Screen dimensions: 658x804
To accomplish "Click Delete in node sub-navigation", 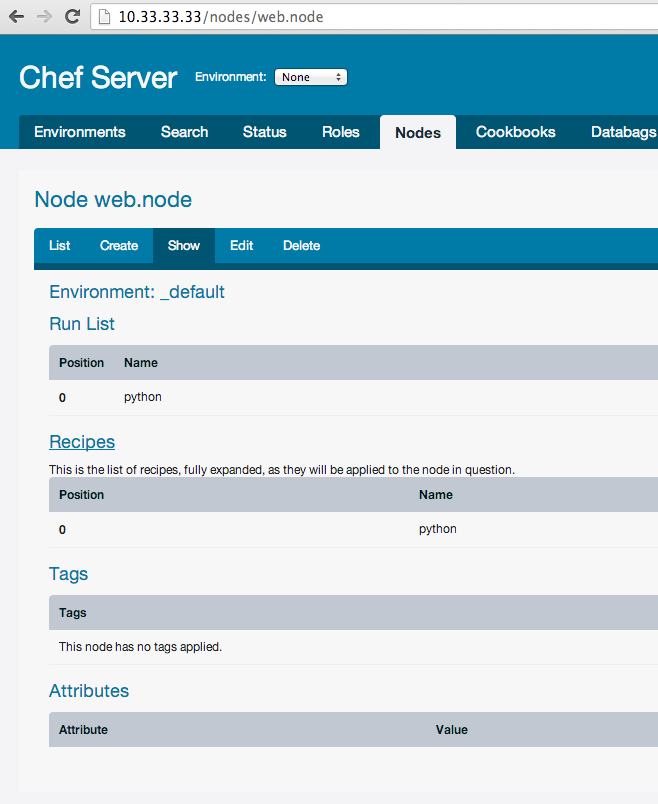I will pos(302,246).
